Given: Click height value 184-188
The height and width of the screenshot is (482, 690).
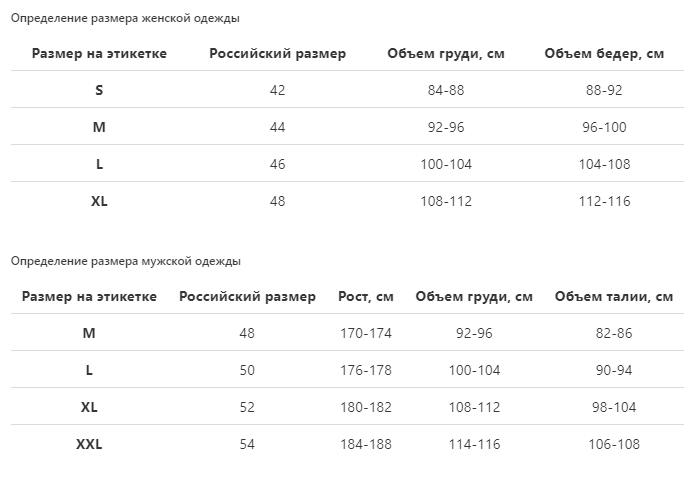Looking at the screenshot, I should pos(366,444).
